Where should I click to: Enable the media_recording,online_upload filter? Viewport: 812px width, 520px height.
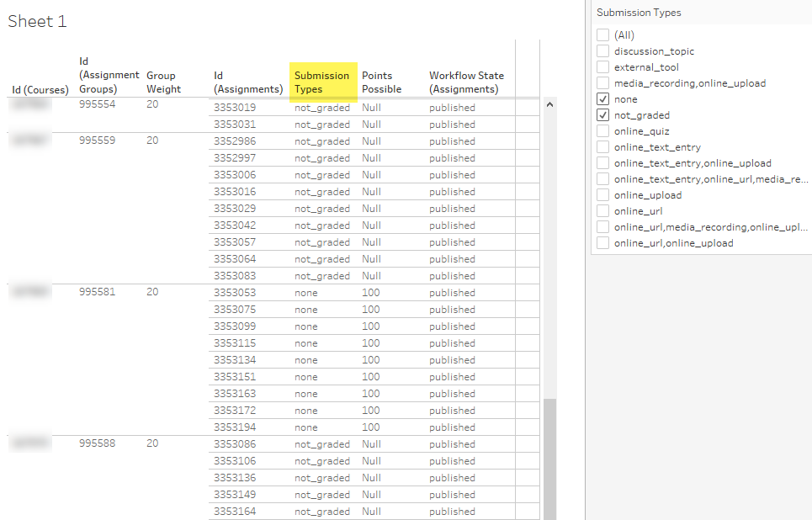[602, 82]
